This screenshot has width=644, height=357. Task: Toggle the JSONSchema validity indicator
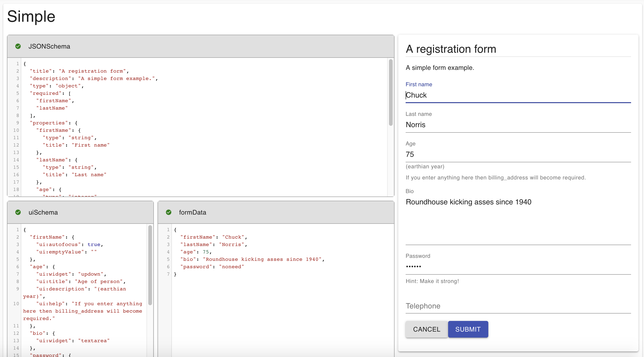pyautogui.click(x=18, y=46)
